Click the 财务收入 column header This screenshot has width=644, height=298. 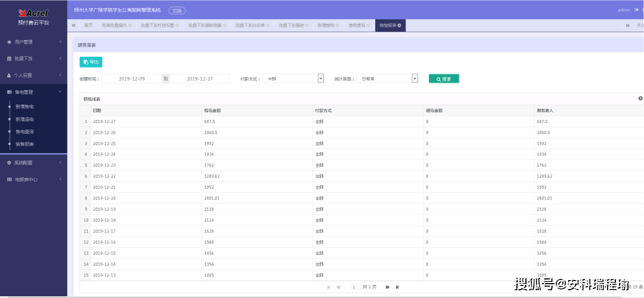pyautogui.click(x=589, y=110)
